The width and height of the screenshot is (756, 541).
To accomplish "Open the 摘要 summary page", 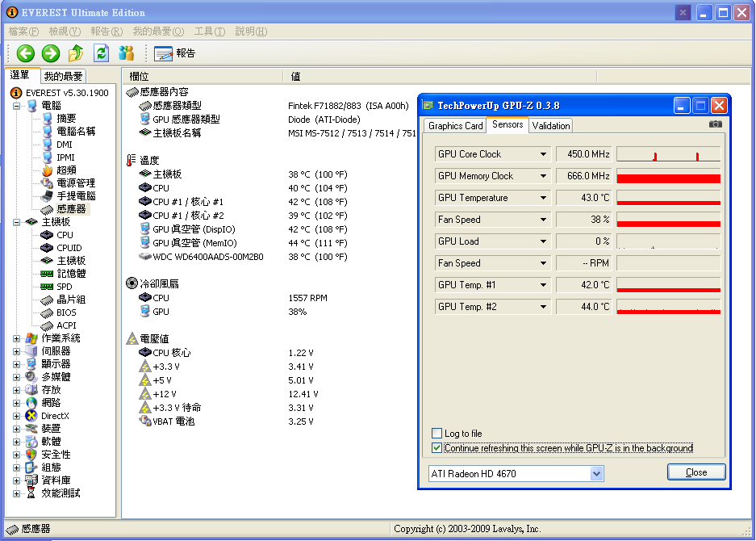I will pos(66,118).
